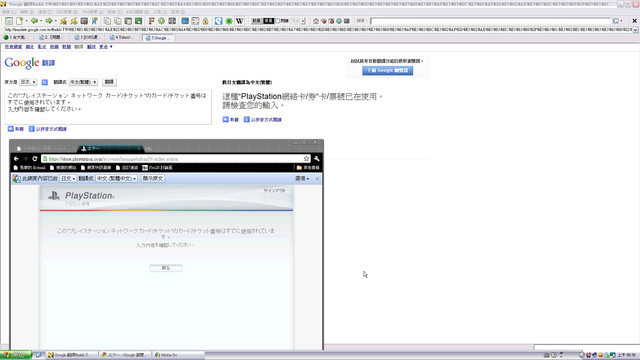Open the 其他書籤 bookmarks folder in Chrome

(308, 168)
